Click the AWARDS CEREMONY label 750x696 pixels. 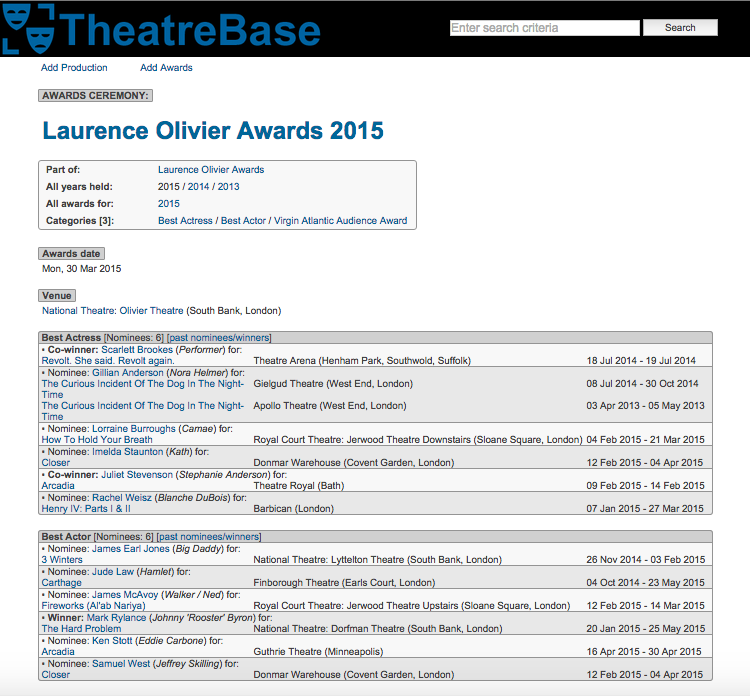[96, 96]
